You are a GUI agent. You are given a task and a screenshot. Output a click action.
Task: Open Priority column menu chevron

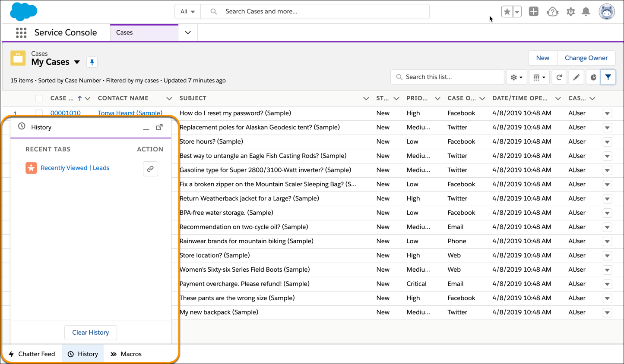437,99
